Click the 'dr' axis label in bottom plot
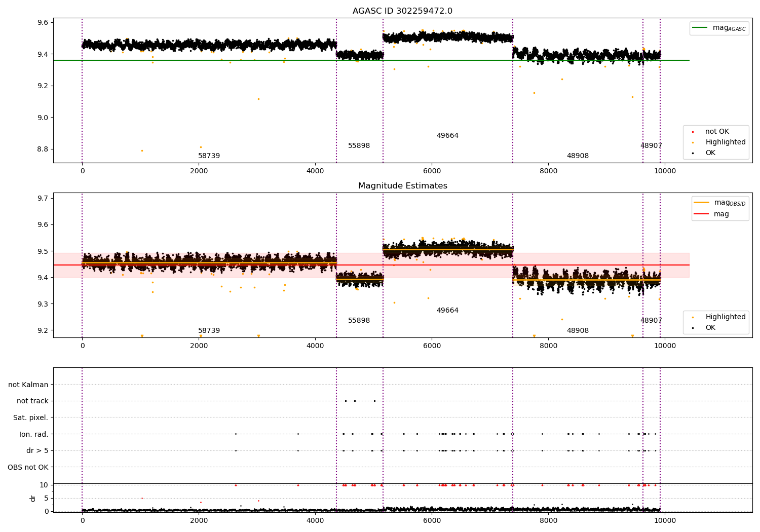The image size is (760, 532). coord(33,498)
